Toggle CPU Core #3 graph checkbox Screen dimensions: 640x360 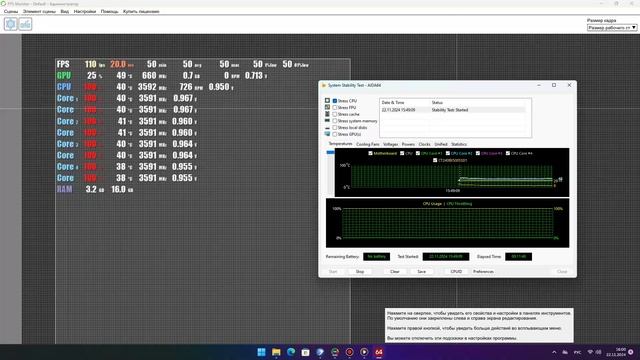coord(478,153)
